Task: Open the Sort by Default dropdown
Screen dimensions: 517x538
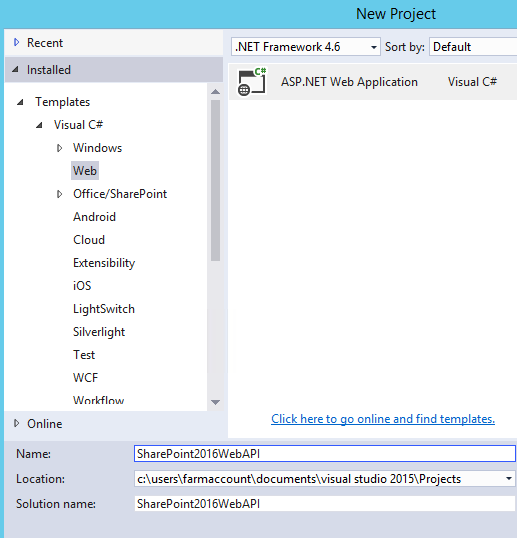Action: 473,47
